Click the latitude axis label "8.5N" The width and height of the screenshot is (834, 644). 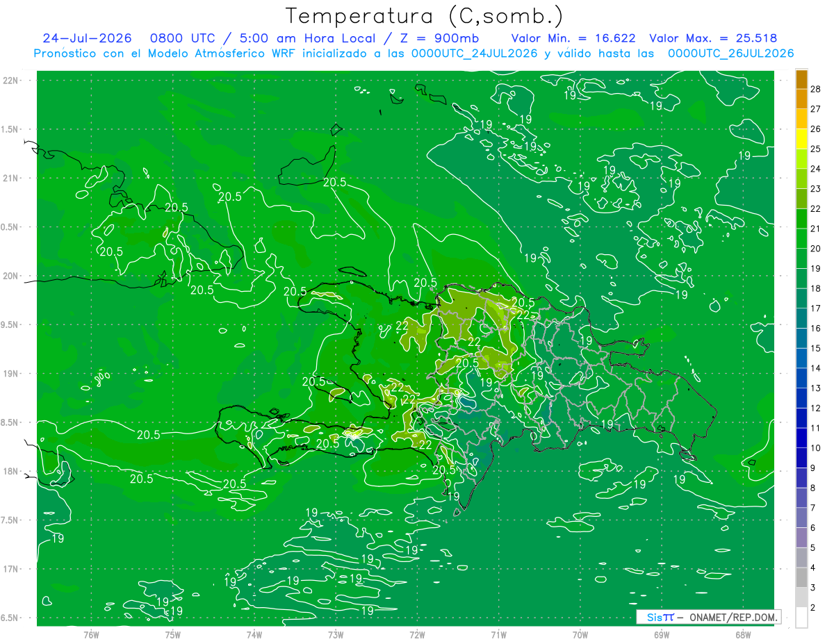pyautogui.click(x=10, y=422)
